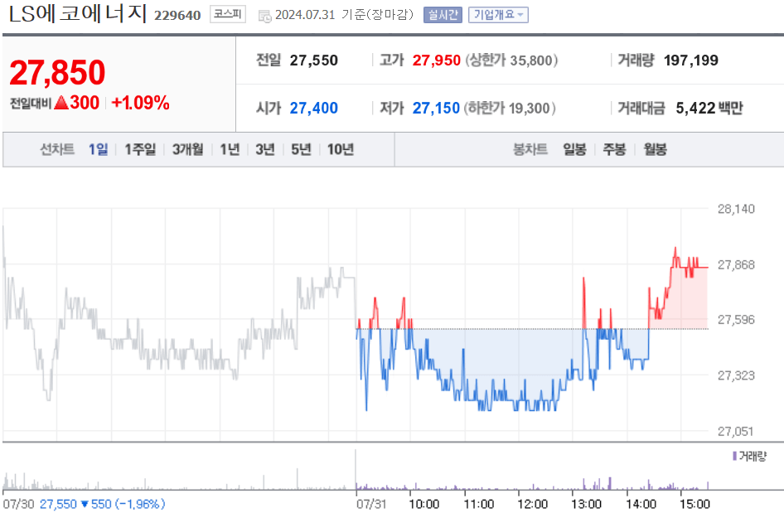The width and height of the screenshot is (784, 532).
Task: Select the 1주일 line chart tab
Action: click(x=140, y=149)
